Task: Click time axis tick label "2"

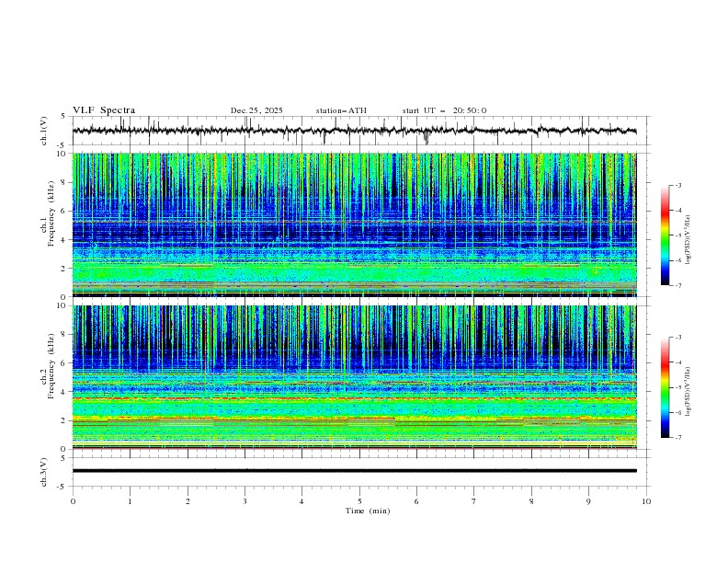Action: [188, 501]
